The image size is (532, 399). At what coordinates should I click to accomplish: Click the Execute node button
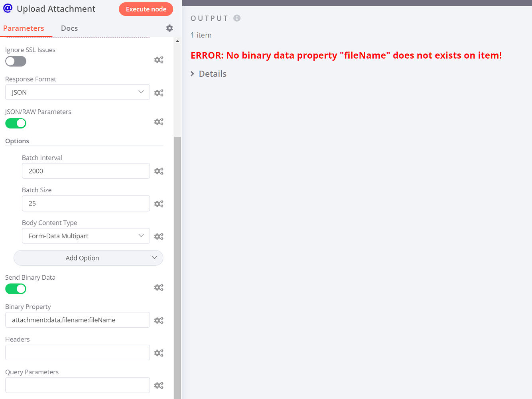click(x=146, y=9)
